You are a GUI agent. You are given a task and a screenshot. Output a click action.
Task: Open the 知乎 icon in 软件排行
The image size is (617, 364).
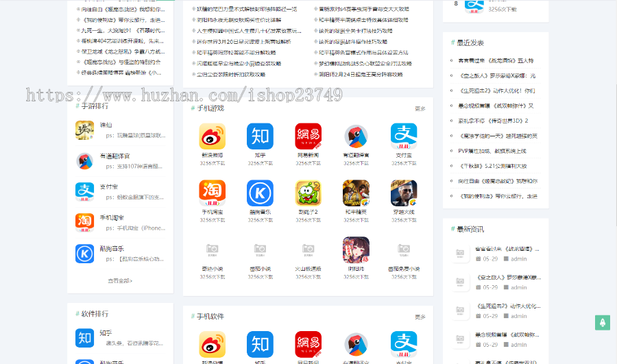click(x=84, y=338)
